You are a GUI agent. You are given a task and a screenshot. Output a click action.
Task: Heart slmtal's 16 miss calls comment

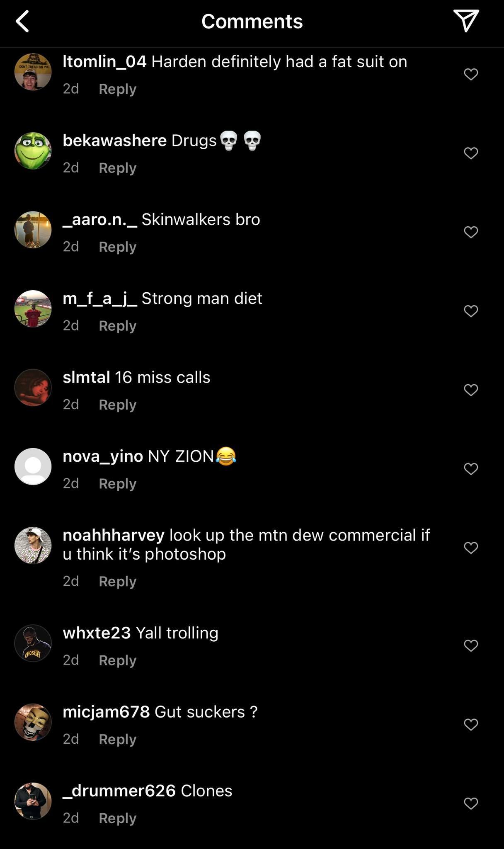point(471,390)
